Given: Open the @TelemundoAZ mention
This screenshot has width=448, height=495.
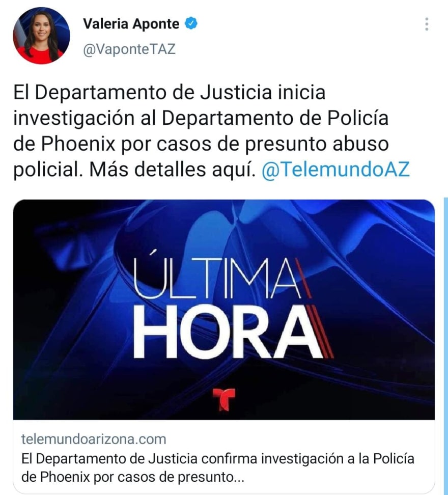Looking at the screenshot, I should click(x=335, y=169).
